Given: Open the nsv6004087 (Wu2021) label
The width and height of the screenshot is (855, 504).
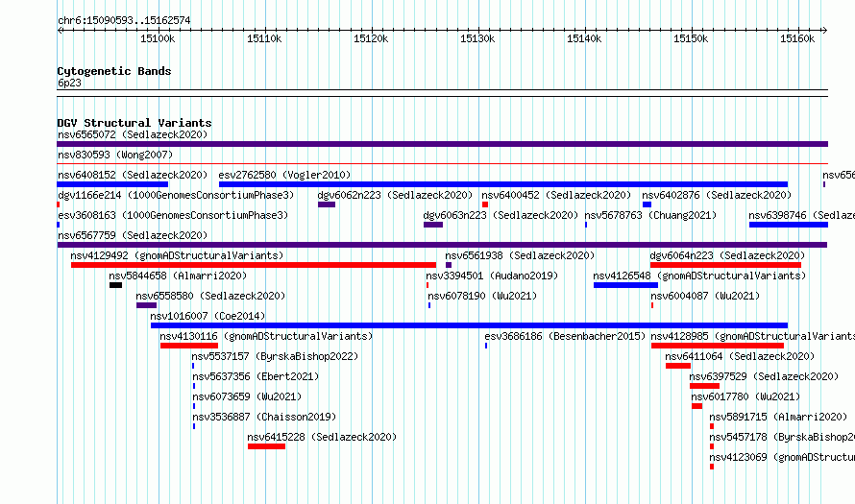Looking at the screenshot, I should coord(705,296).
